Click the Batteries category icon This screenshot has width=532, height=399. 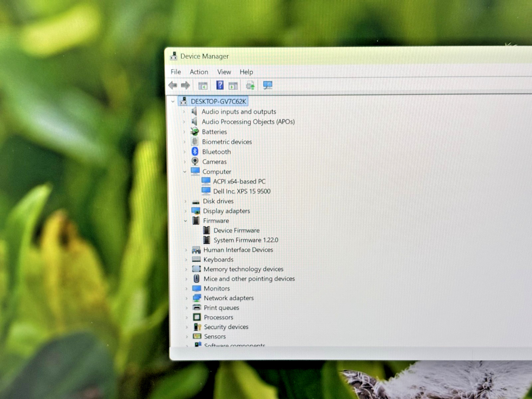coord(195,132)
